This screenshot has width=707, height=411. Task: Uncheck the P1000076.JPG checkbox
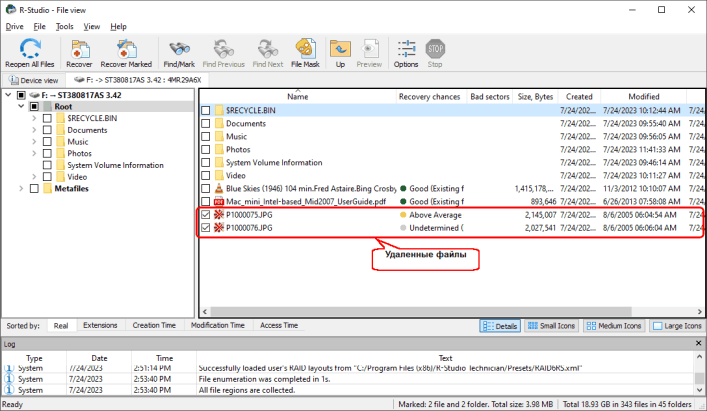[206, 228]
